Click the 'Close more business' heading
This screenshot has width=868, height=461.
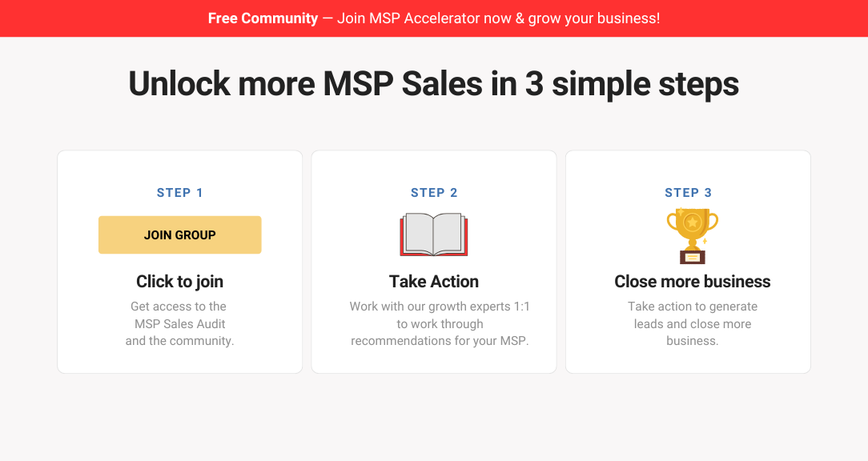(693, 282)
